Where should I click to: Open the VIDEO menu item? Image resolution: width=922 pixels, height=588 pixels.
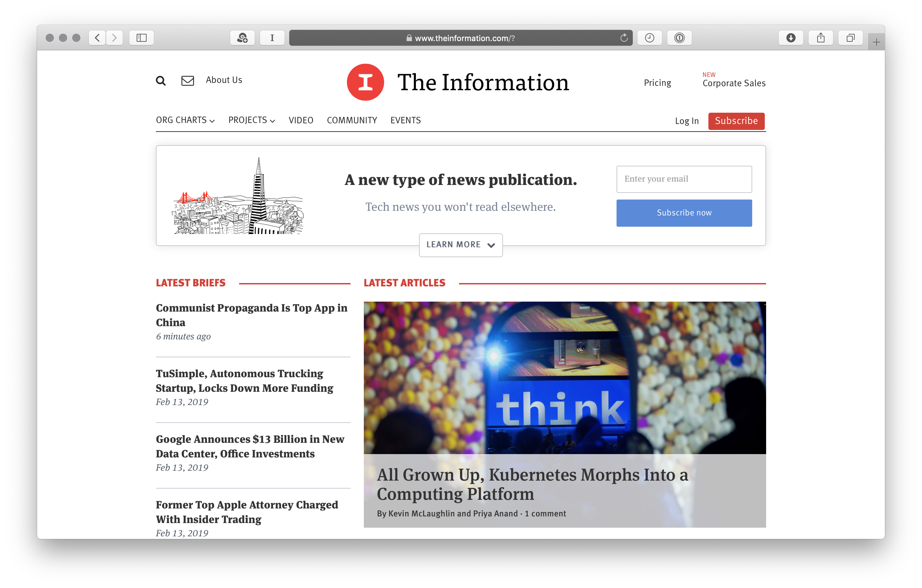tap(301, 120)
